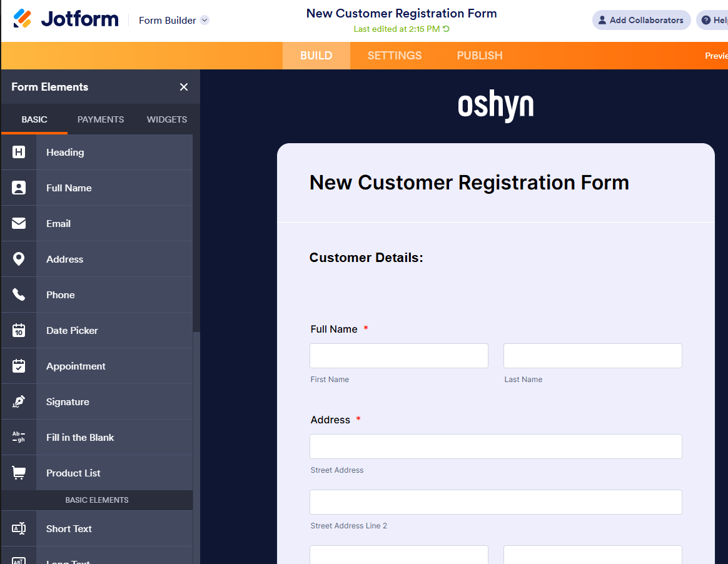Add the Phone element label

(61, 295)
